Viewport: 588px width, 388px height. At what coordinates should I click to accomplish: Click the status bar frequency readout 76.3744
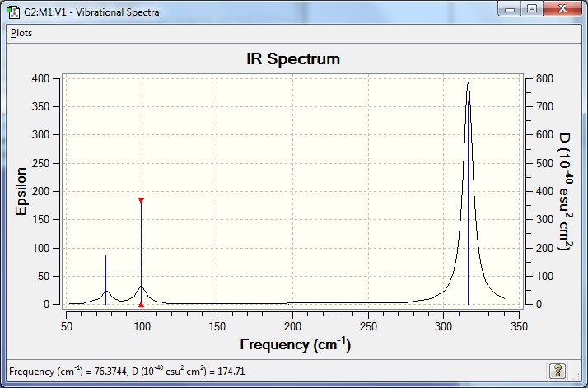[110, 372]
